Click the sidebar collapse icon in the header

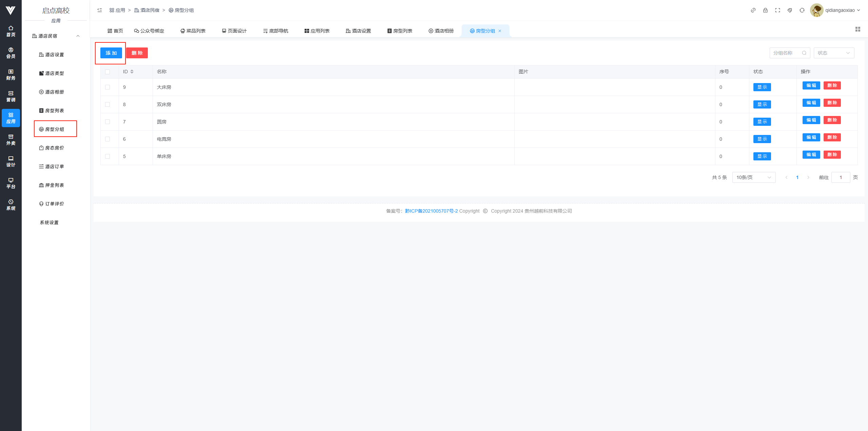(99, 10)
